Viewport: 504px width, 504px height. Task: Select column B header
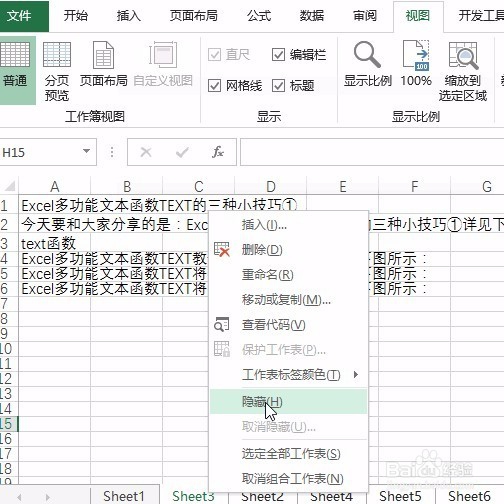pyautogui.click(x=127, y=186)
